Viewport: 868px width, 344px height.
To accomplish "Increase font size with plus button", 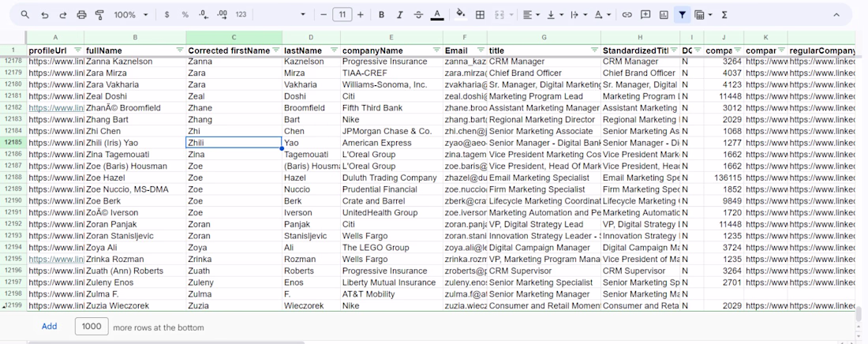I will click(361, 15).
